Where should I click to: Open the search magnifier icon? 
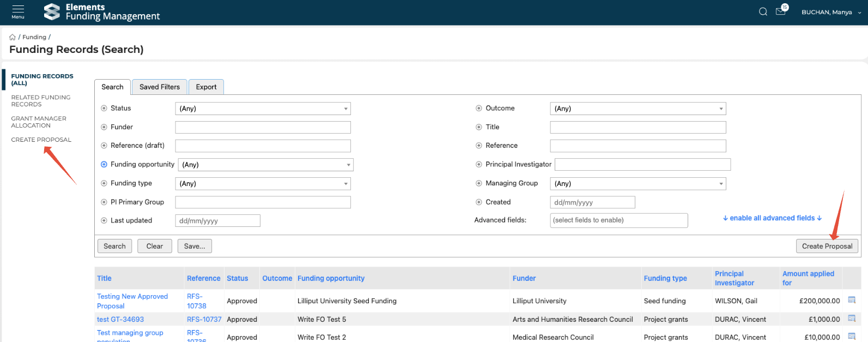point(763,12)
